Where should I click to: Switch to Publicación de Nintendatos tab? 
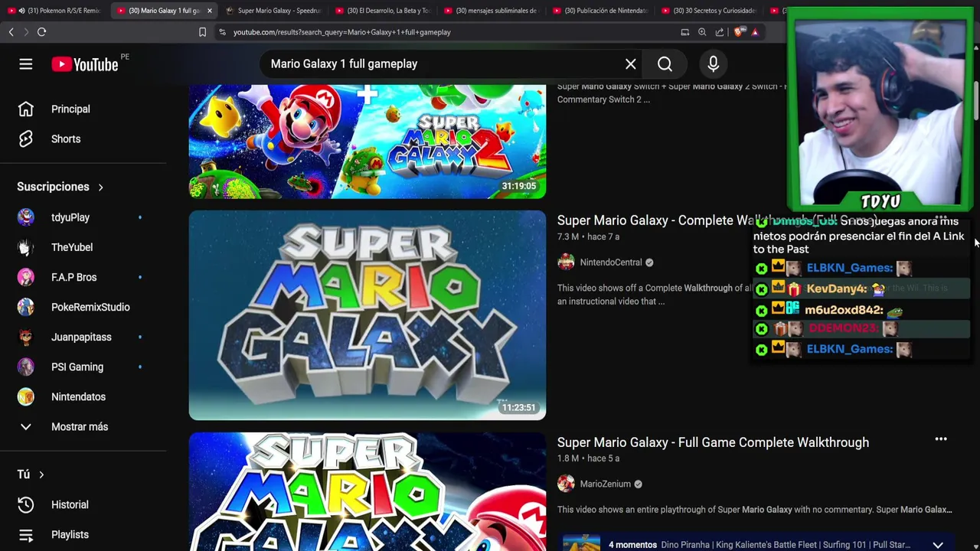point(600,11)
